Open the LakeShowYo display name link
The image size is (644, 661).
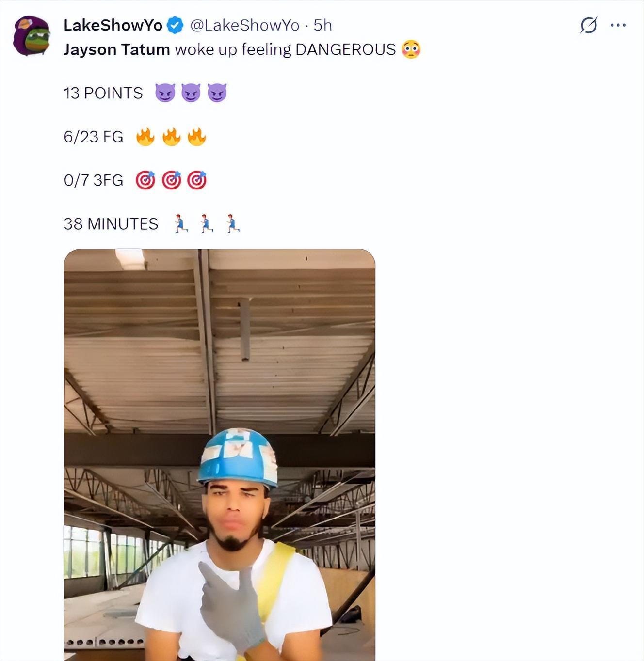click(x=113, y=25)
